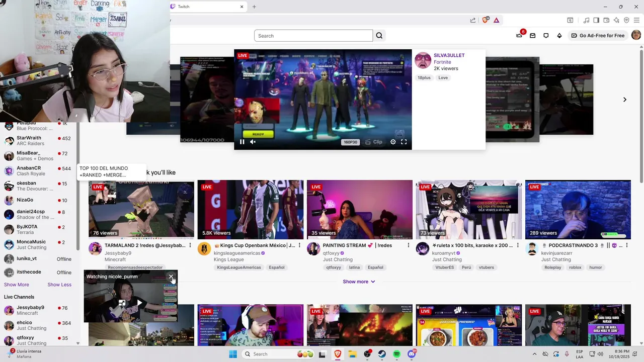
Task: Open the Brave playlist music note icon
Action: pyautogui.click(x=586, y=20)
